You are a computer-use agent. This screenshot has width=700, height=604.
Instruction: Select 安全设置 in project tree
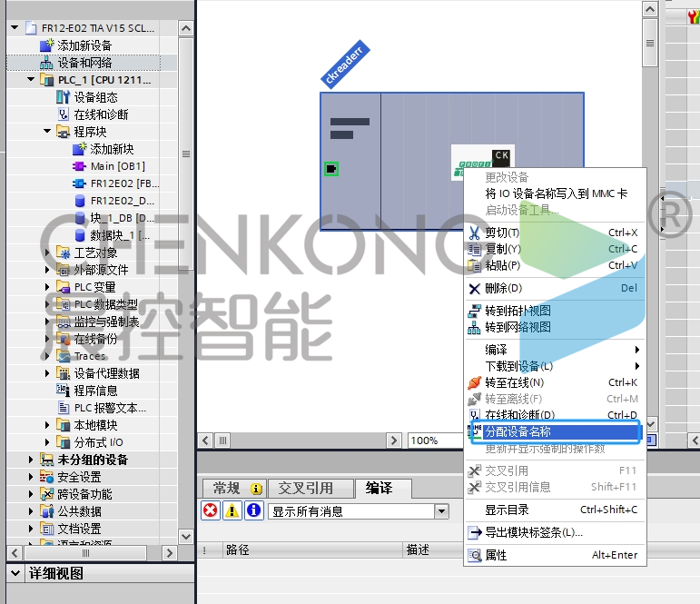click(79, 477)
